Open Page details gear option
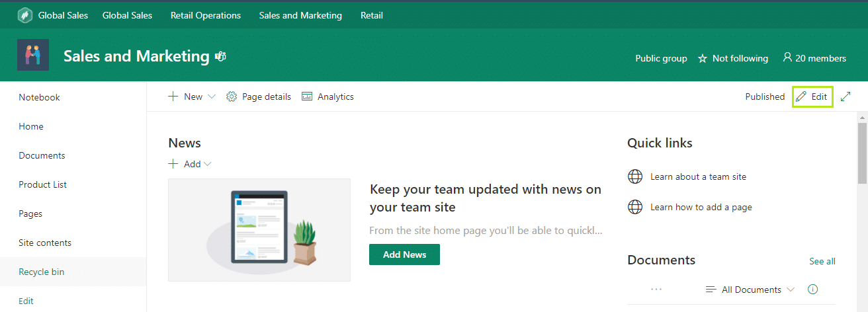The width and height of the screenshot is (868, 312). point(259,97)
